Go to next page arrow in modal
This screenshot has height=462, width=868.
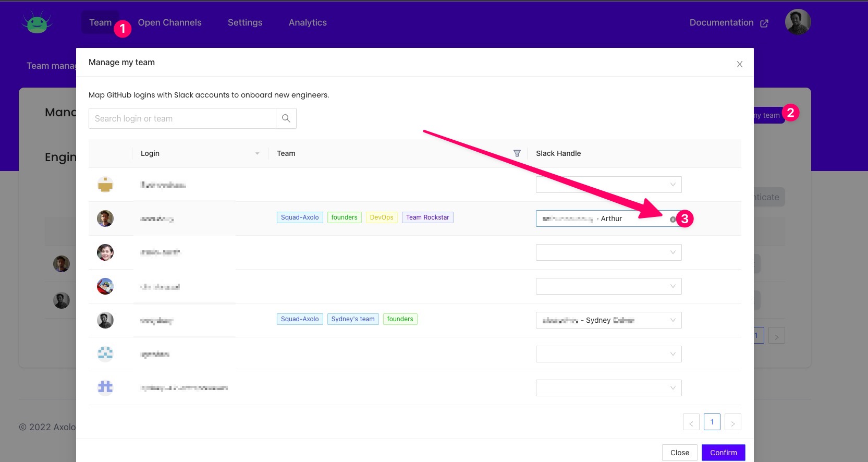click(732, 422)
